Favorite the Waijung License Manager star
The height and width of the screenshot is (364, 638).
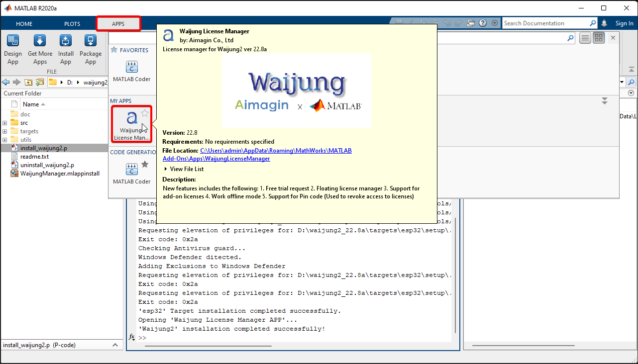[145, 113]
